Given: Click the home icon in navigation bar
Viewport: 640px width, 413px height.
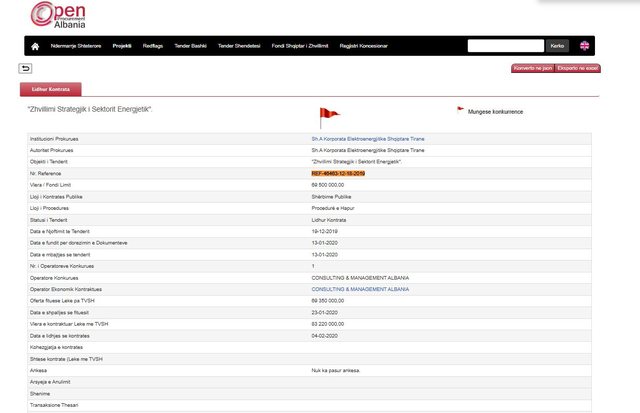Looking at the screenshot, I should (x=35, y=46).
